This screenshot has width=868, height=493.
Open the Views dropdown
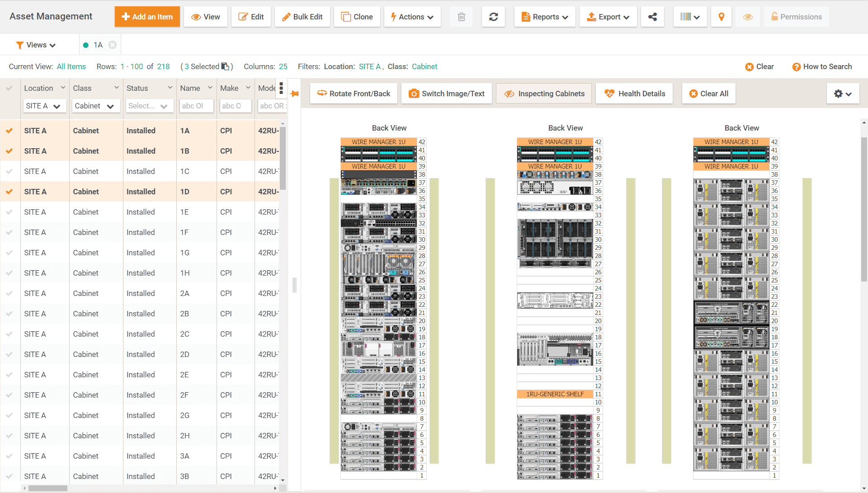(37, 45)
